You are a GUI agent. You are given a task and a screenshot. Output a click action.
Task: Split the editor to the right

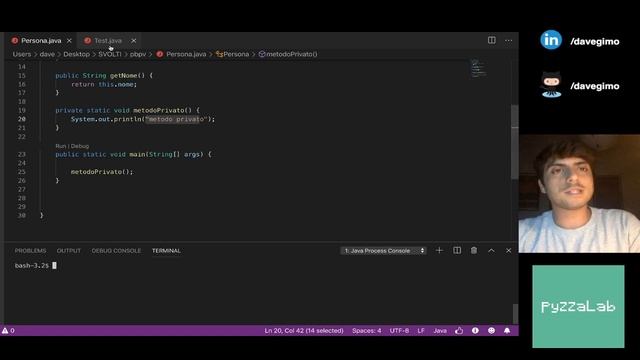[x=492, y=40]
